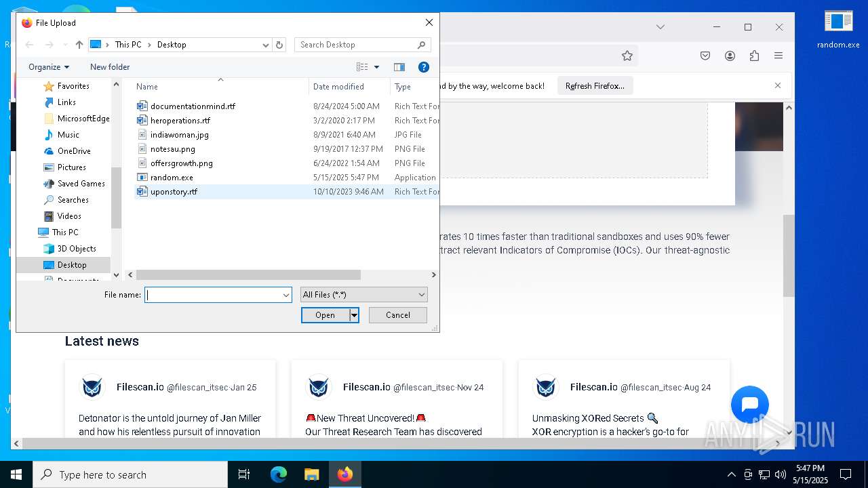Open Firefox account icon

pyautogui.click(x=730, y=56)
